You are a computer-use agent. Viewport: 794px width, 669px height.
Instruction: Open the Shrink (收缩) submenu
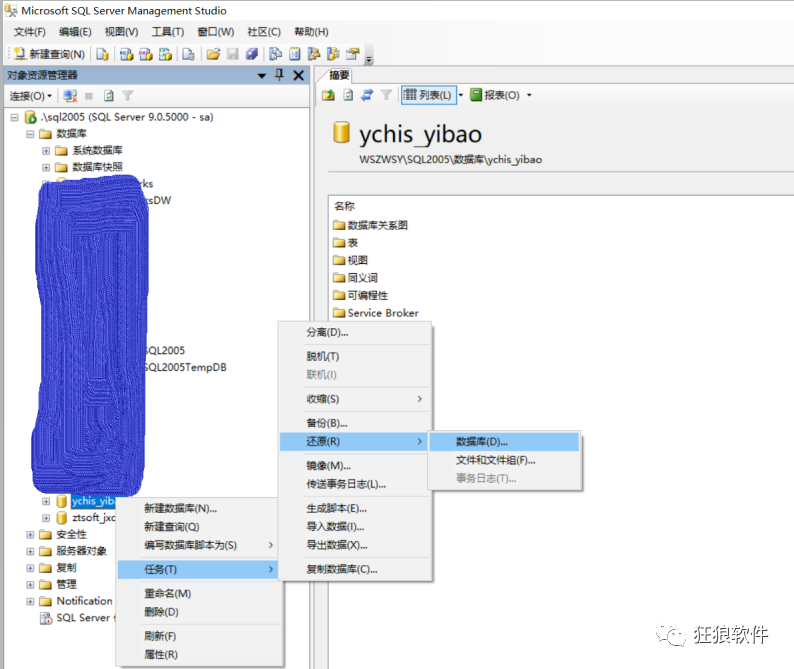coord(355,399)
